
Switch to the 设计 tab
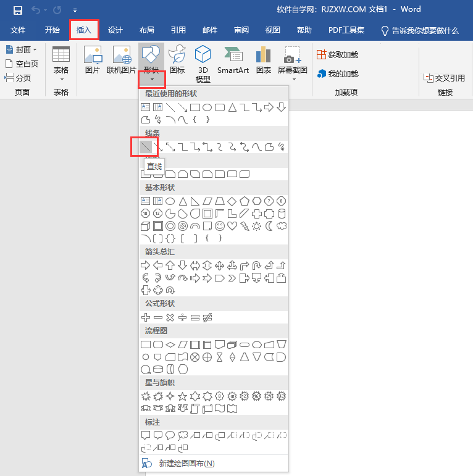(x=115, y=30)
